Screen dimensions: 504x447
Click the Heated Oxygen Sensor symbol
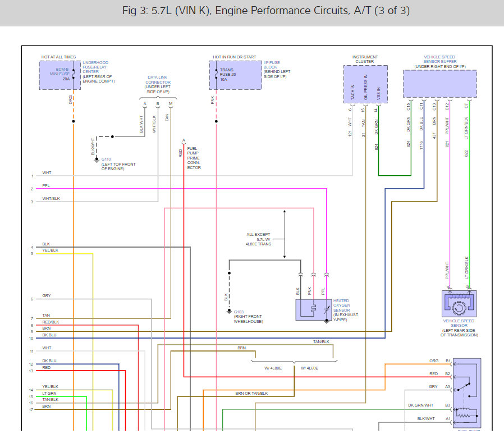[313, 309]
